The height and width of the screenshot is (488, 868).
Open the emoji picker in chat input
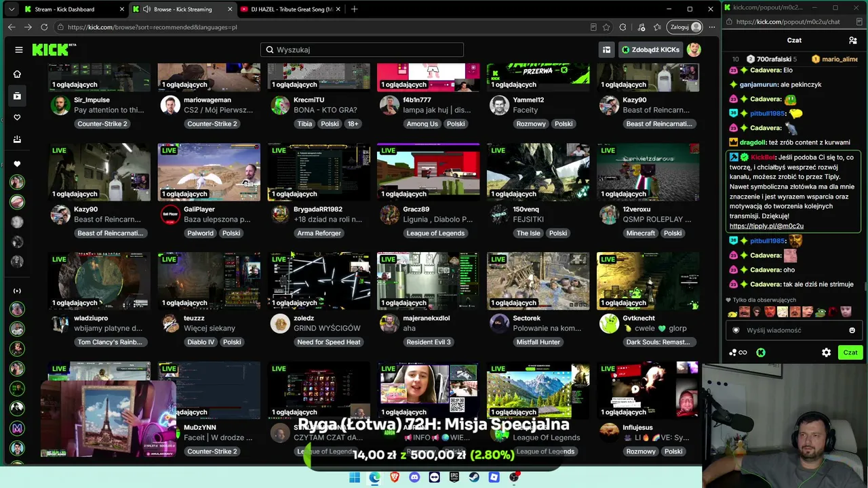point(852,330)
